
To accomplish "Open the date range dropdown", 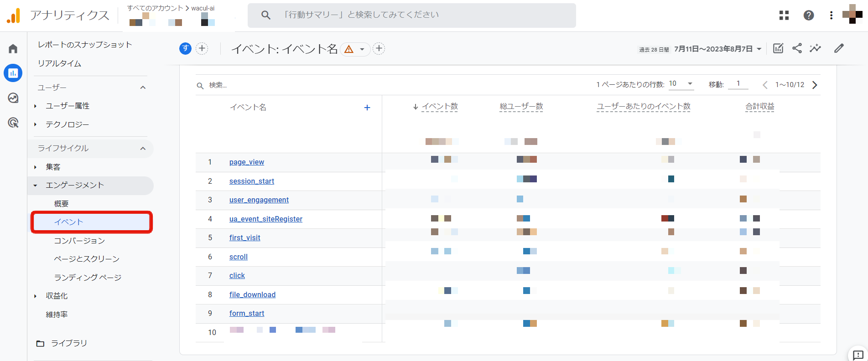I will click(x=718, y=49).
